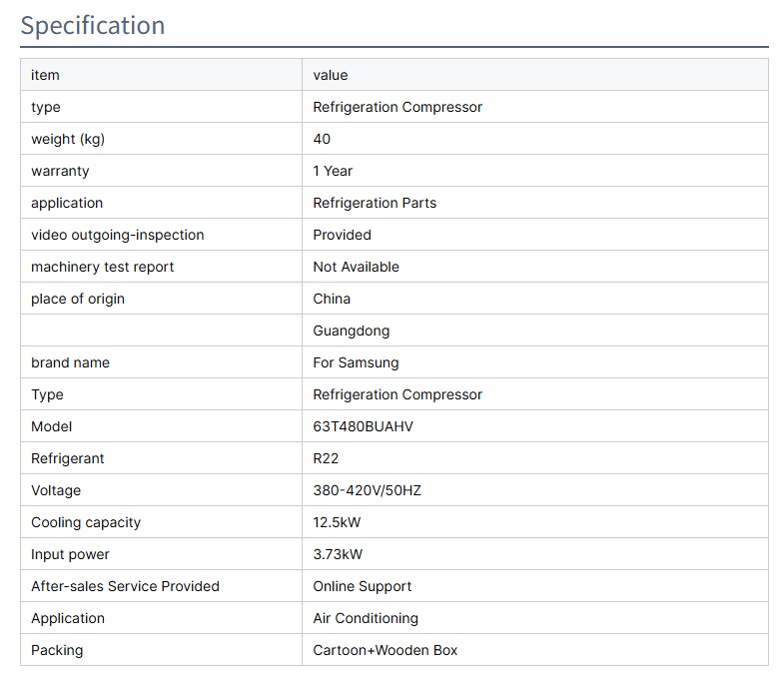784x682 pixels.
Task: Click the 'place of origin' label
Action: point(78,299)
